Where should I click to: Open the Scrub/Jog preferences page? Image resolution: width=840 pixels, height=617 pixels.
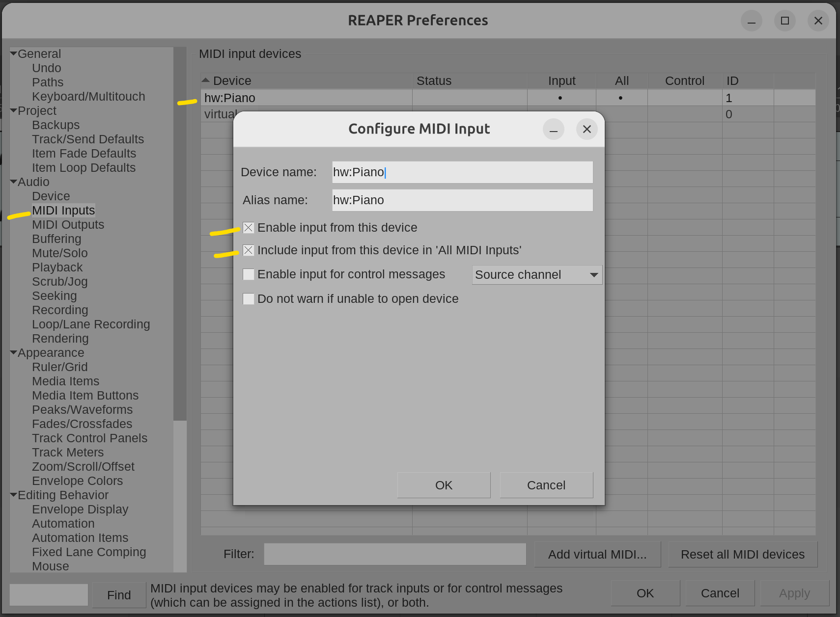pyautogui.click(x=60, y=282)
